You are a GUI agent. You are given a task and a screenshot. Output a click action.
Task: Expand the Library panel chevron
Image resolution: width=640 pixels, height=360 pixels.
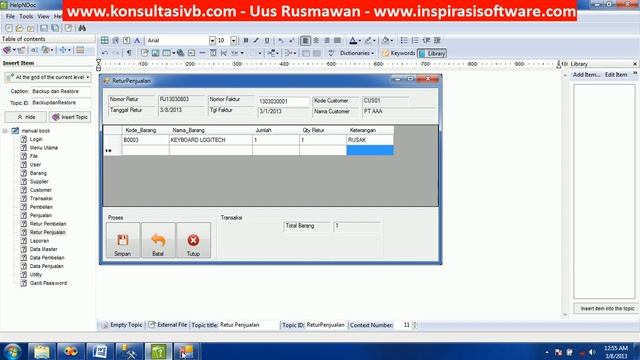tap(635, 74)
